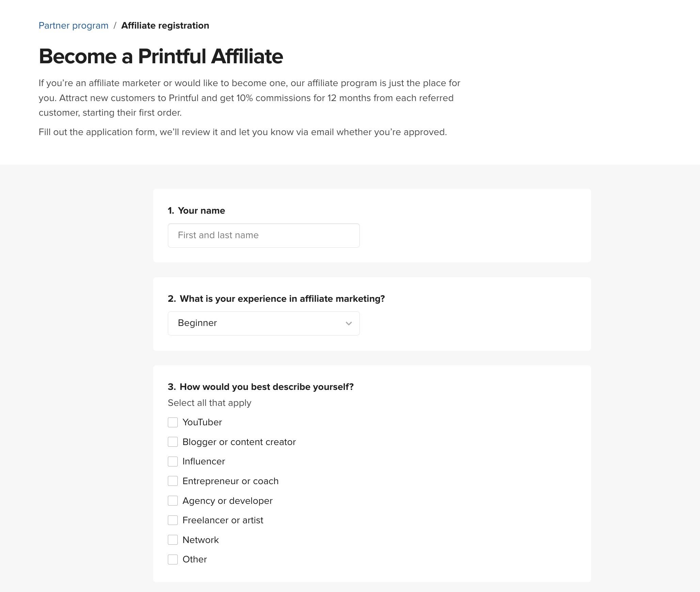The height and width of the screenshot is (592, 700).
Task: Focus the First and last name field
Action: point(264,235)
